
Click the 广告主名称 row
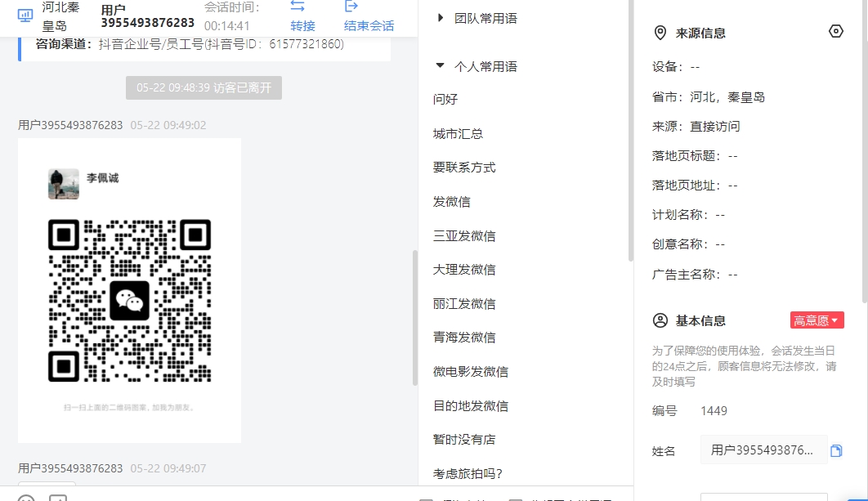coord(695,275)
